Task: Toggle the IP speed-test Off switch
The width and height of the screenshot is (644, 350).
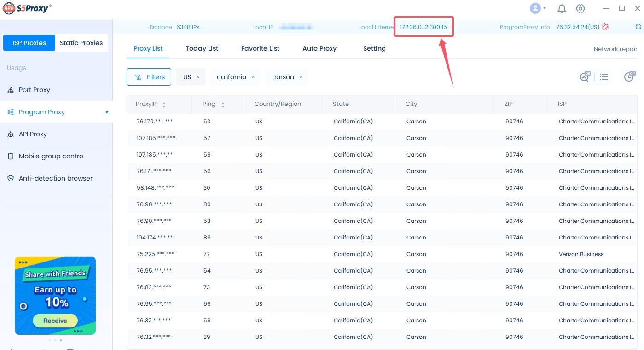Action: tap(585, 77)
